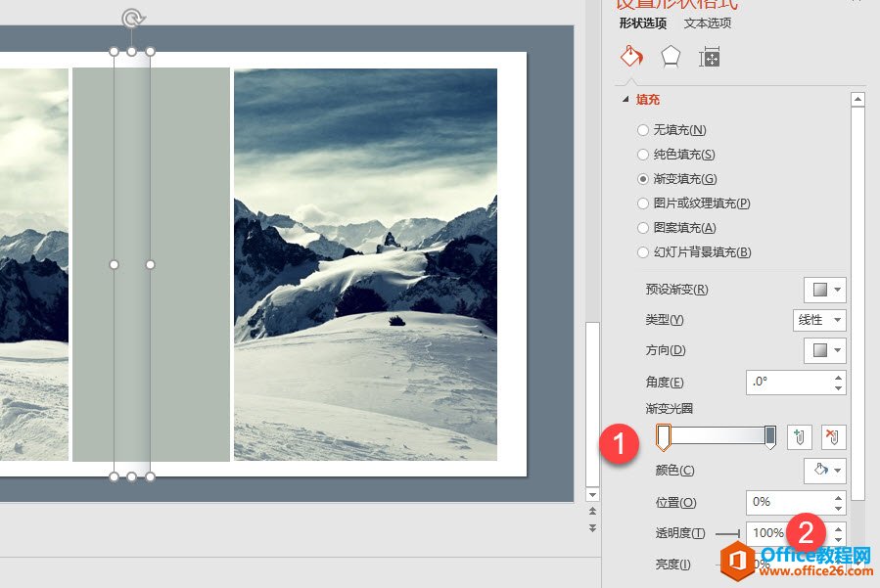Collapse the 填充 section
This screenshot has width=880, height=588.
[x=625, y=100]
